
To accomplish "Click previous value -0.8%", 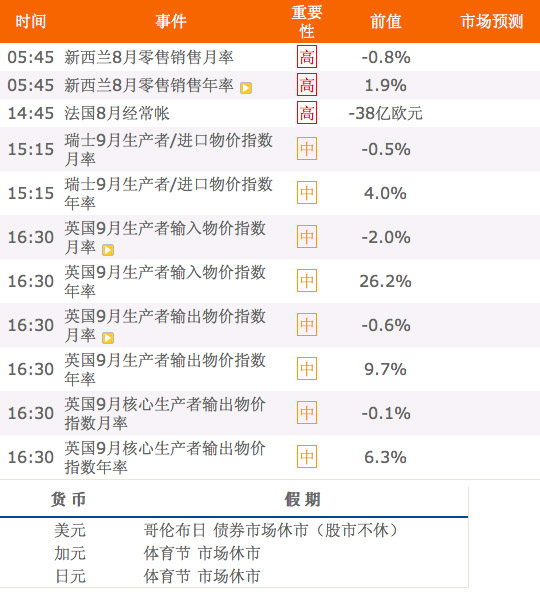I will click(x=386, y=57).
